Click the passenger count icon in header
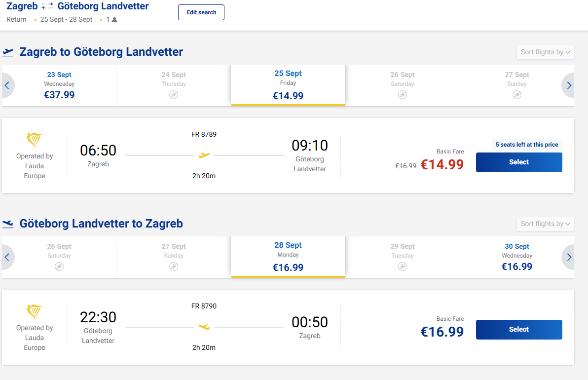588x380 pixels. click(114, 20)
